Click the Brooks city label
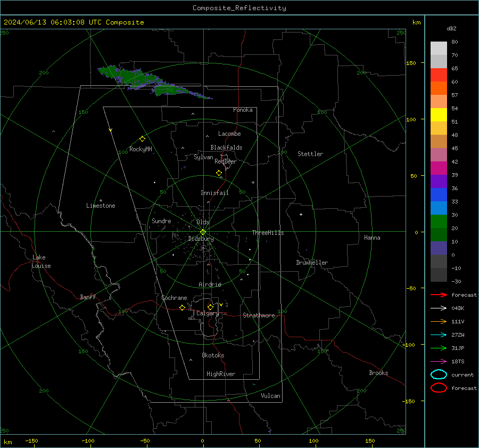The width and height of the screenshot is (479, 448). point(378,373)
